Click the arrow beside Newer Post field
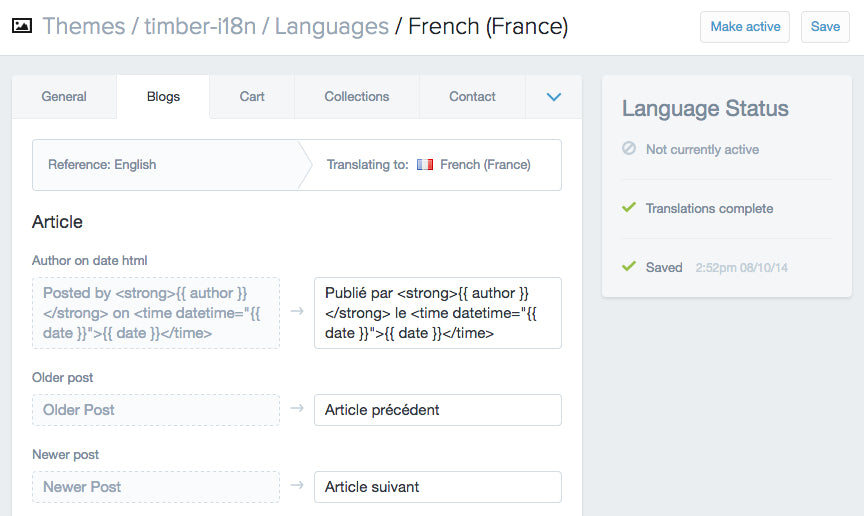The image size is (864, 516). coord(296,486)
